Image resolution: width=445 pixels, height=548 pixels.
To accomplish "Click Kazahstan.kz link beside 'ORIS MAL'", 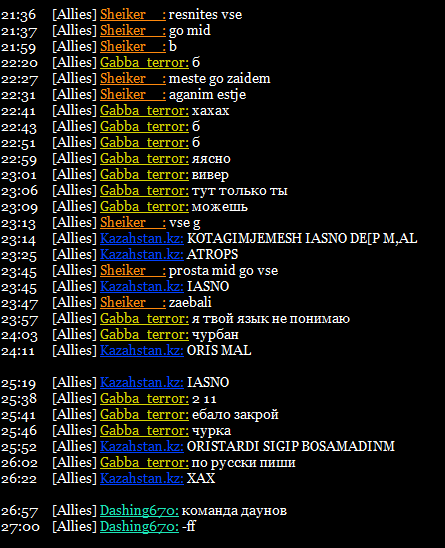I will 142,351.
